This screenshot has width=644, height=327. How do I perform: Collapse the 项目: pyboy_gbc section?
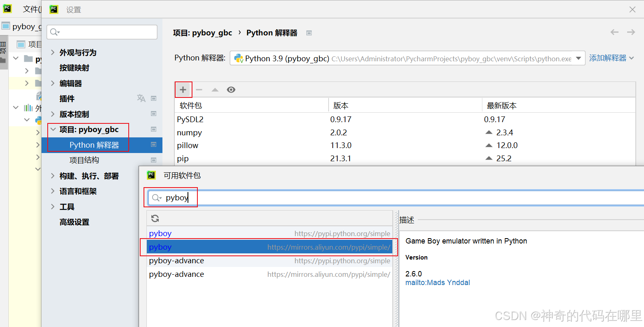[x=53, y=130]
